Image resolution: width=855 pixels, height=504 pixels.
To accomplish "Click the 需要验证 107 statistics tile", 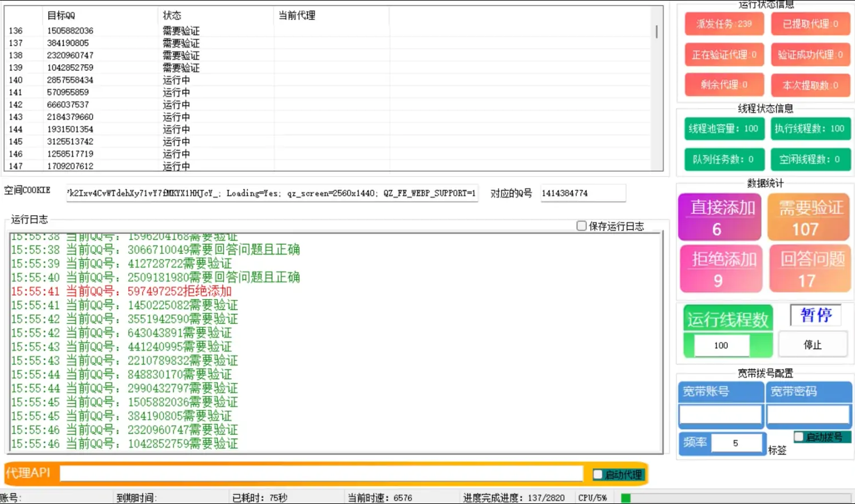I will point(808,217).
